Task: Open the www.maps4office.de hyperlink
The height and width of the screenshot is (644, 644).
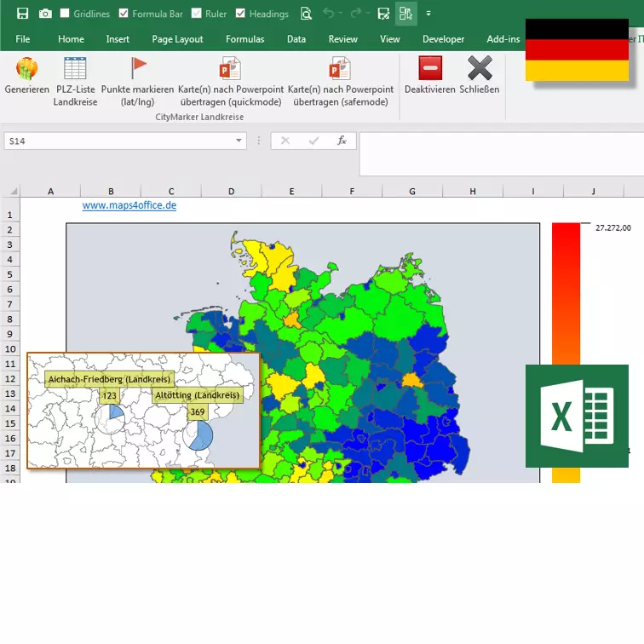Action: coord(129,205)
